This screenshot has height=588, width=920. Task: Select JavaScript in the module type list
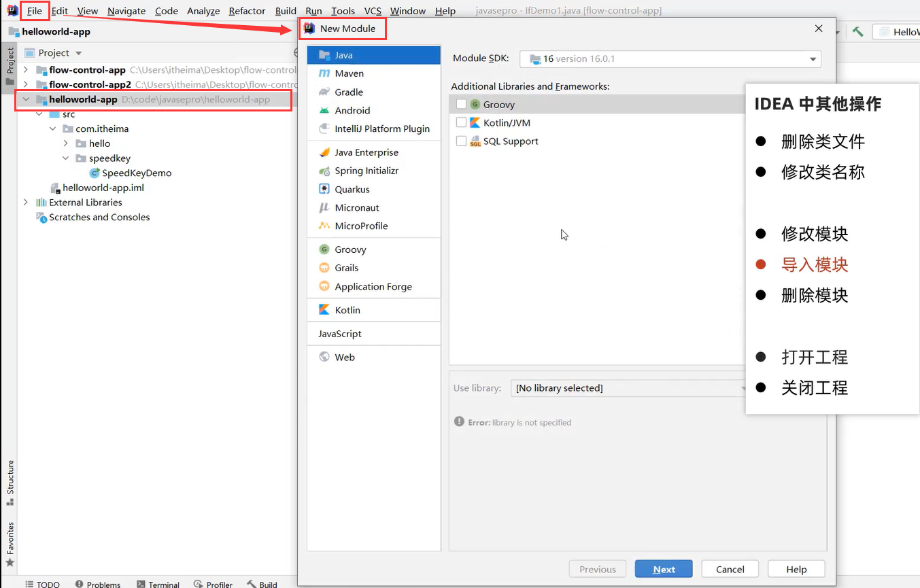point(373,334)
